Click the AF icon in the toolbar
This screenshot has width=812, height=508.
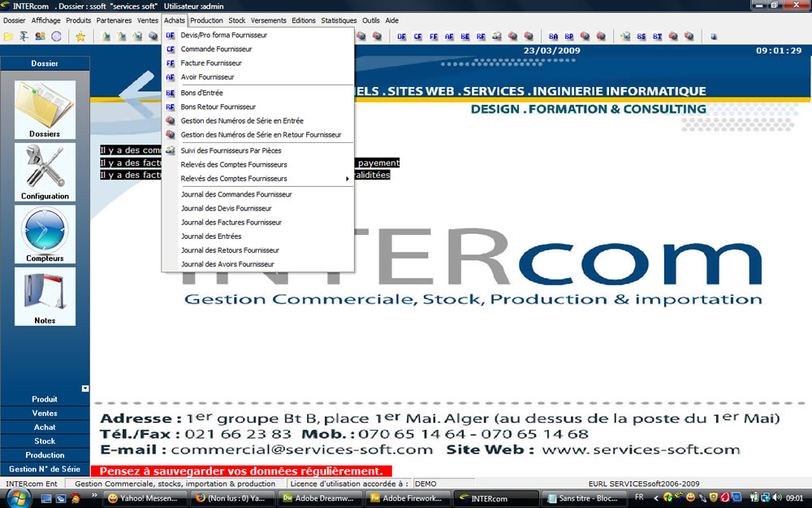[449, 37]
